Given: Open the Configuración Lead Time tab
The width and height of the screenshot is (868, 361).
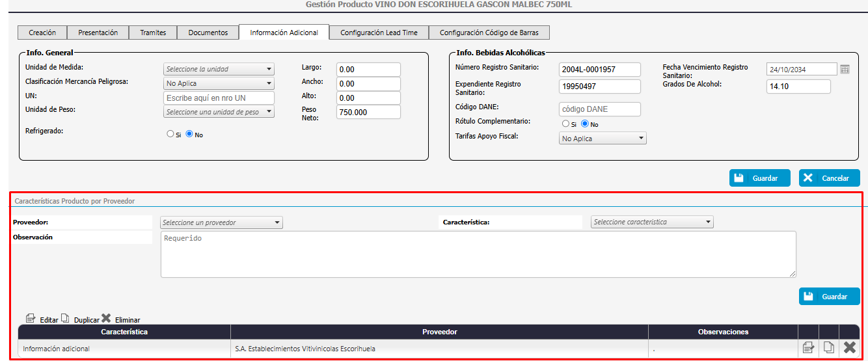Looking at the screenshot, I should point(379,33).
